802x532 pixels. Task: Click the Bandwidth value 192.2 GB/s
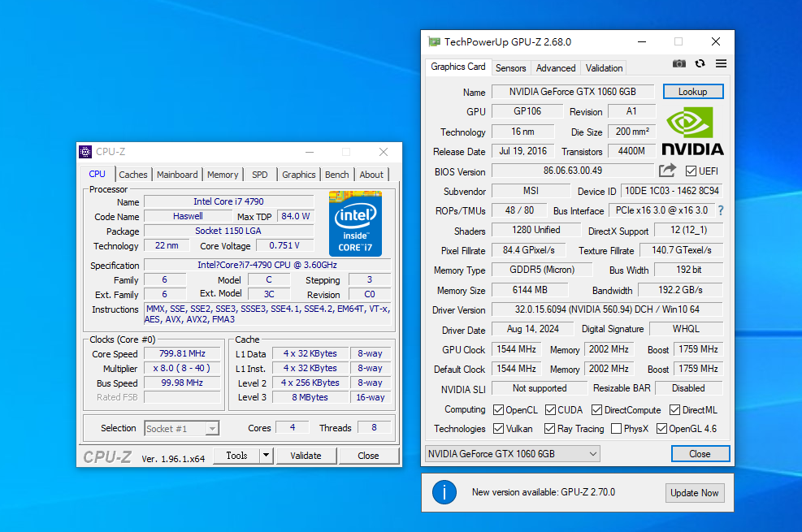[680, 290]
